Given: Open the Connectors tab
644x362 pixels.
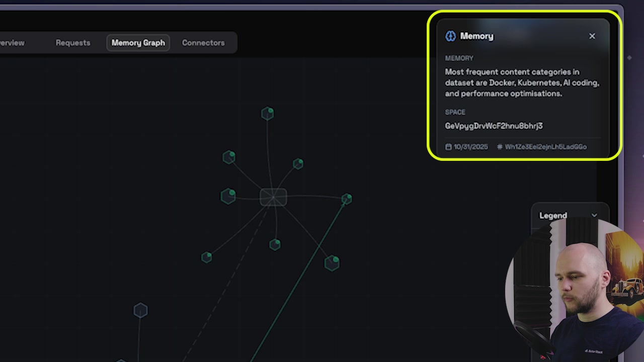Looking at the screenshot, I should click(203, 43).
